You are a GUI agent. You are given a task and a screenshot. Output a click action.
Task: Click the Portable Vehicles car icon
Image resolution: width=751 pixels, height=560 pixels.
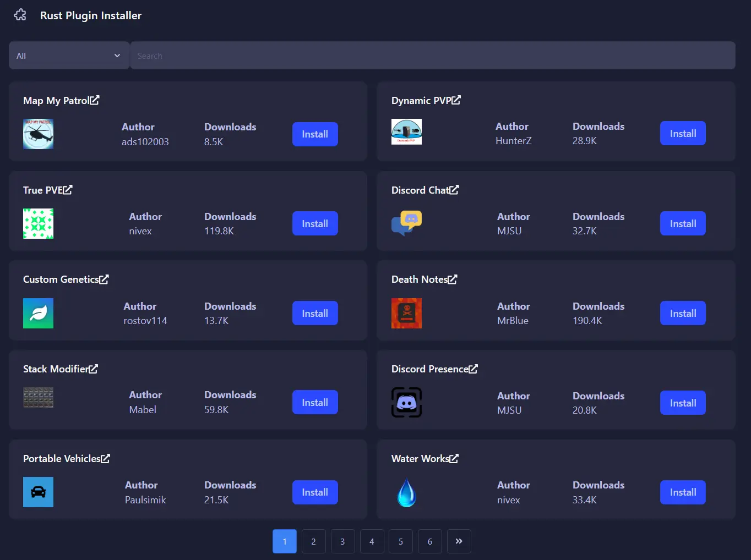point(38,492)
